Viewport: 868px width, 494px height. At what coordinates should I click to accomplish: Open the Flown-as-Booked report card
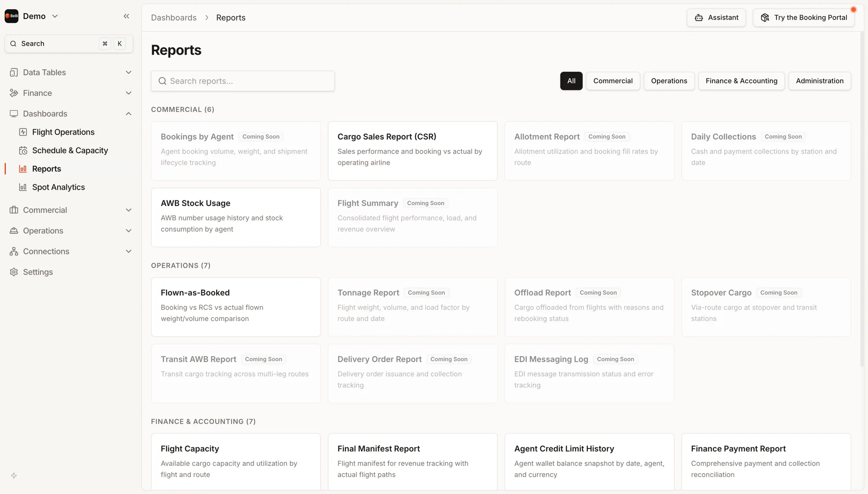(236, 307)
